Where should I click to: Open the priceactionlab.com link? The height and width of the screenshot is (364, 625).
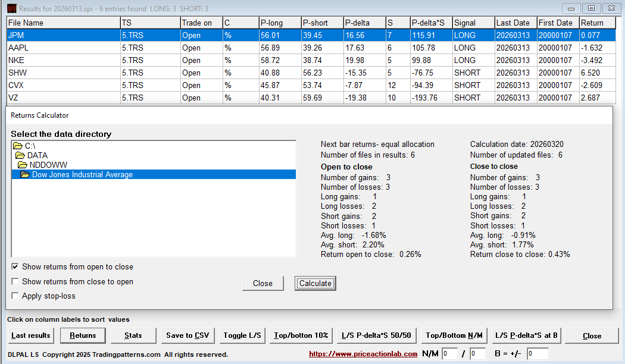click(363, 354)
